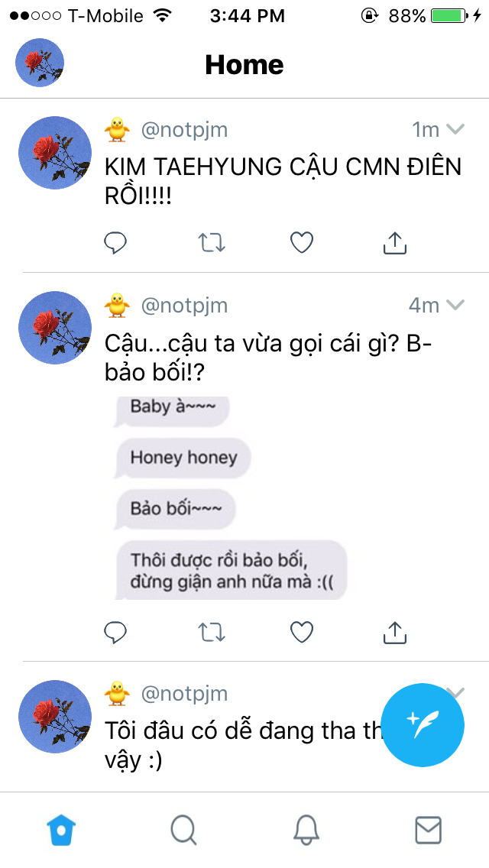Open the Search tab
The width and height of the screenshot is (489, 868).
coord(183,829)
